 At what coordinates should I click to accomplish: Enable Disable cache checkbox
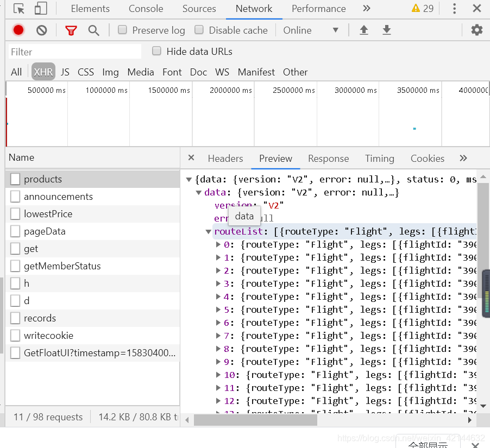click(199, 30)
